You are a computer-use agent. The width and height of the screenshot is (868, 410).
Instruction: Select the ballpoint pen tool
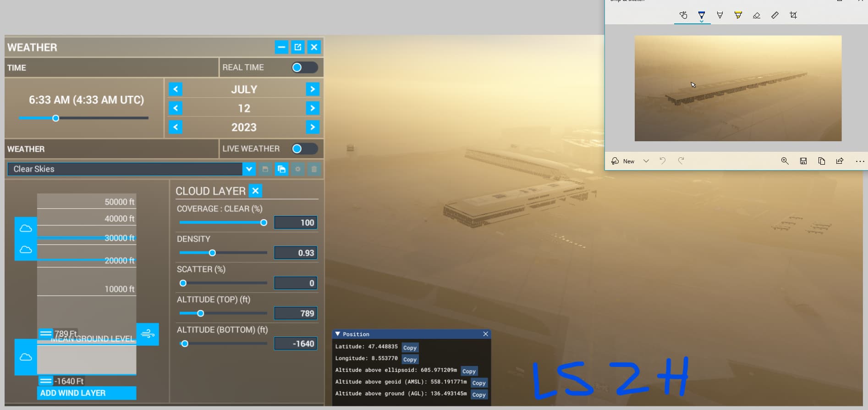click(x=702, y=15)
